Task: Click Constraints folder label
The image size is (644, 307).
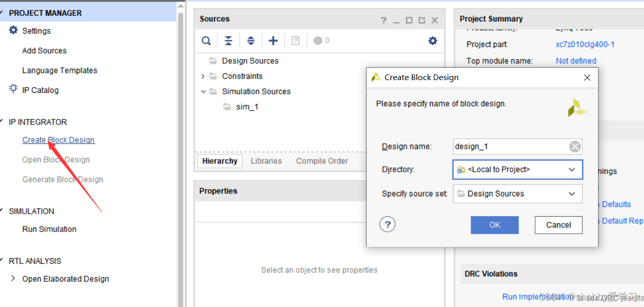Action: click(x=242, y=76)
